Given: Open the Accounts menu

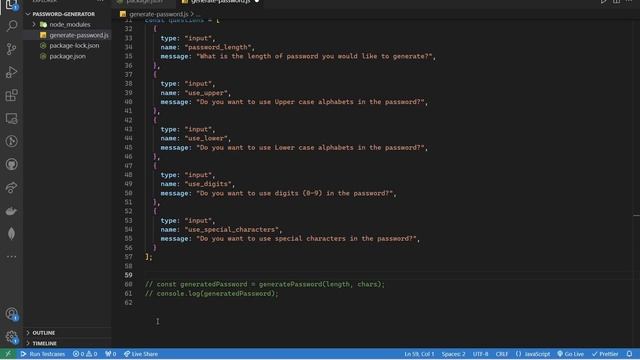Looking at the screenshot, I should (11, 314).
